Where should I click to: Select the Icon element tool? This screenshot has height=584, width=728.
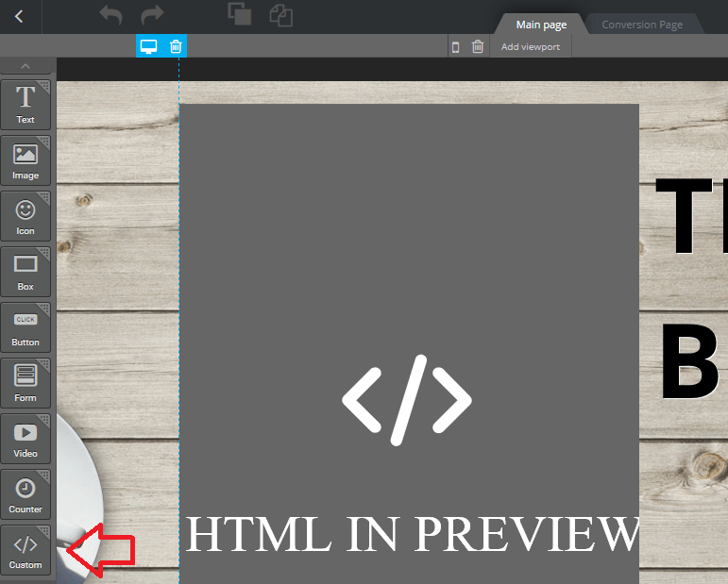[25, 216]
